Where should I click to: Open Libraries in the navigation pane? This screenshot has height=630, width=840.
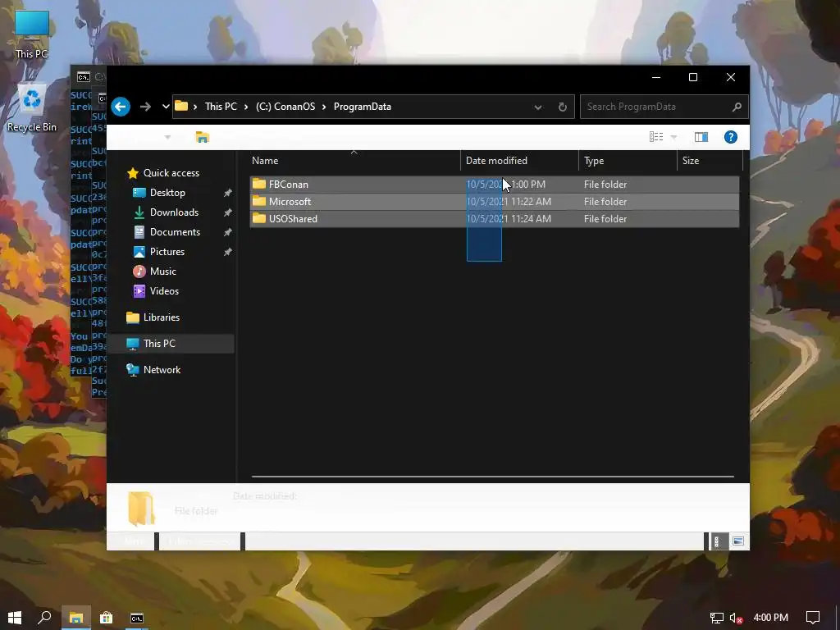162,317
